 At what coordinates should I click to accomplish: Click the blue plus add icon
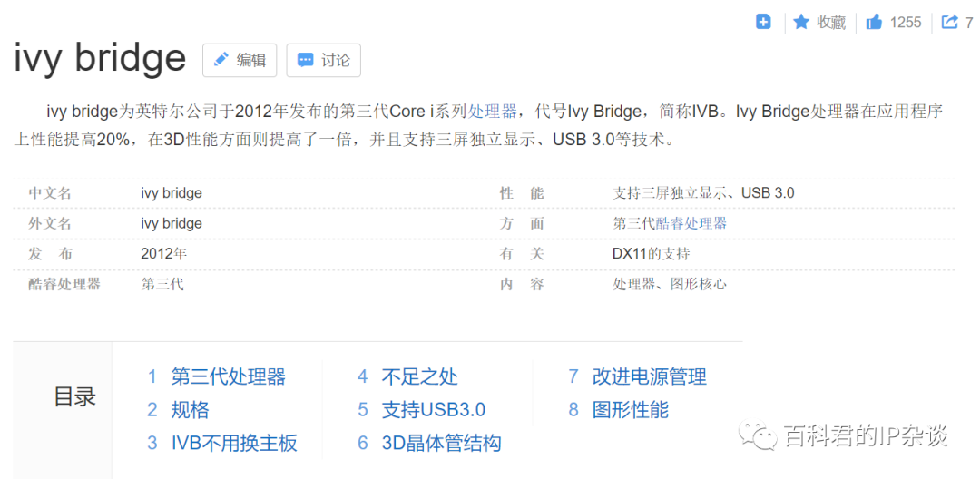pos(763,22)
